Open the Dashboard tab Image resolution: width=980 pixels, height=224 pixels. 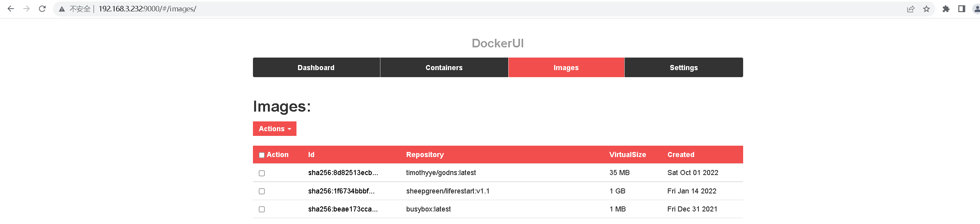click(x=316, y=67)
